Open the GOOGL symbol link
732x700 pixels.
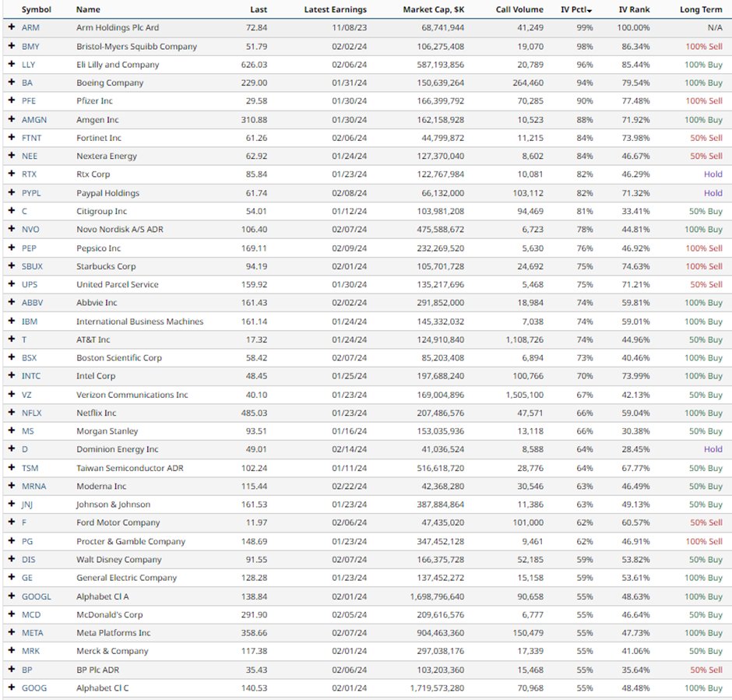tap(37, 596)
